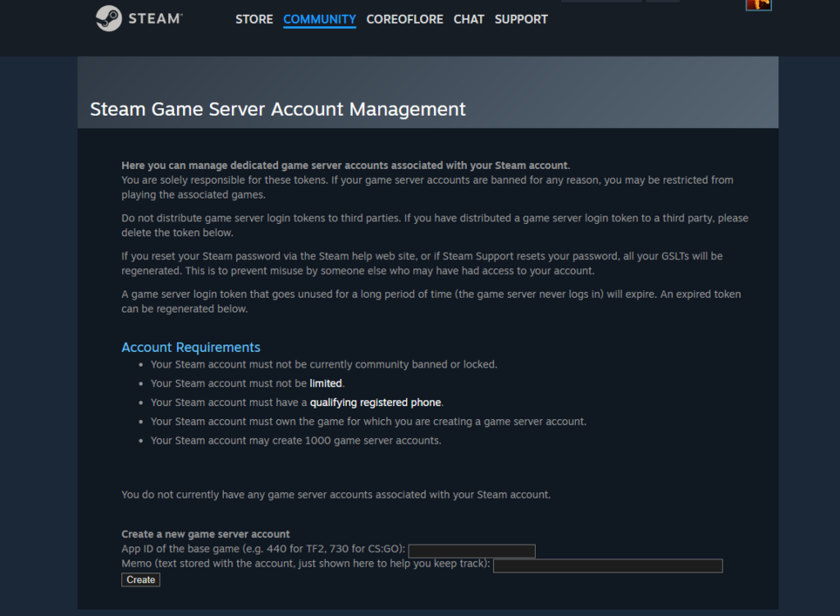Focus the Memo text field
Screen dimensions: 840x616
pyautogui.click(x=608, y=566)
